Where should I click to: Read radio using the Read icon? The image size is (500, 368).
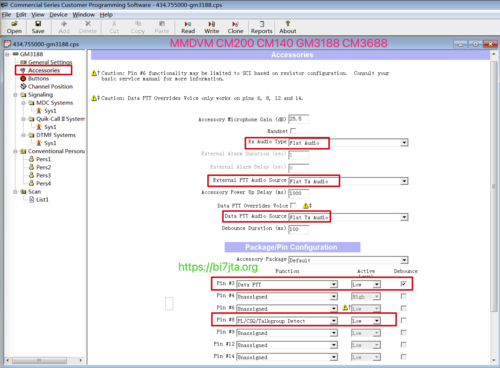click(188, 27)
